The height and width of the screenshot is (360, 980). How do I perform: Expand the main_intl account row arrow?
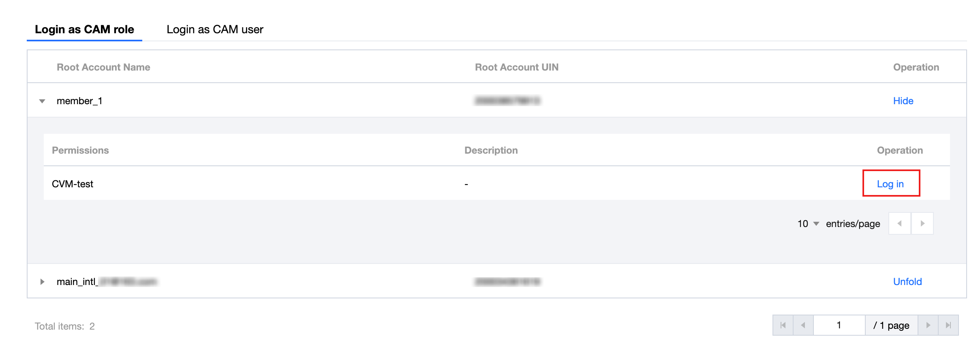pyautogui.click(x=42, y=282)
